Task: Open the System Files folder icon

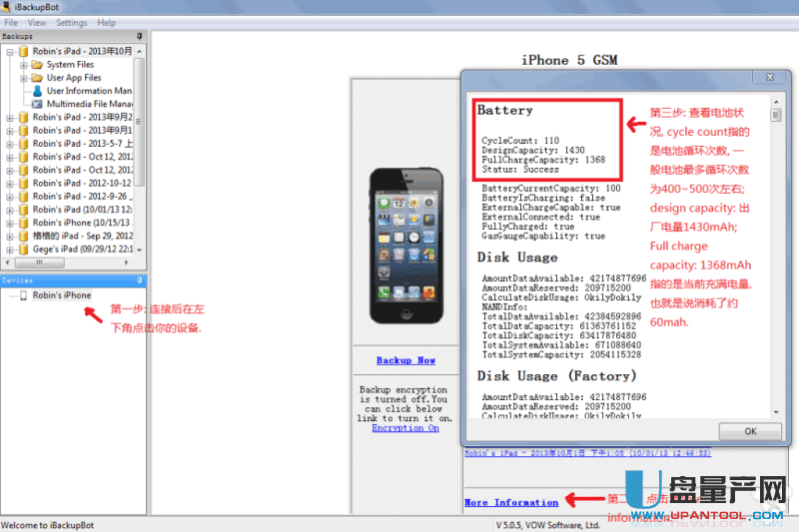Action: pos(37,65)
